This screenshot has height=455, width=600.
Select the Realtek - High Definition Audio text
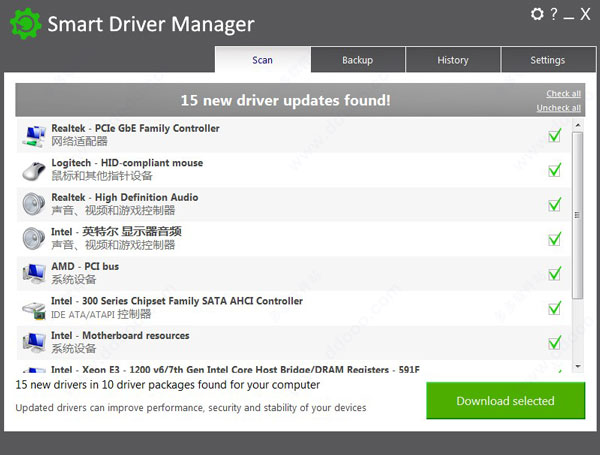(125, 197)
